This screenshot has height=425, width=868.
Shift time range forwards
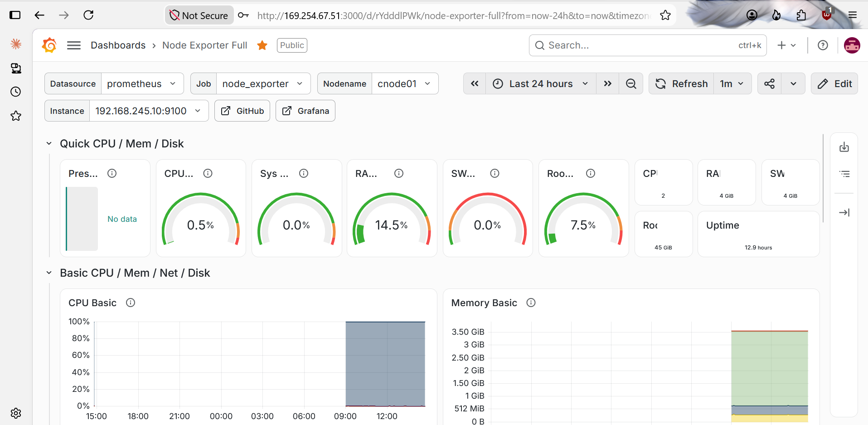[x=608, y=83]
